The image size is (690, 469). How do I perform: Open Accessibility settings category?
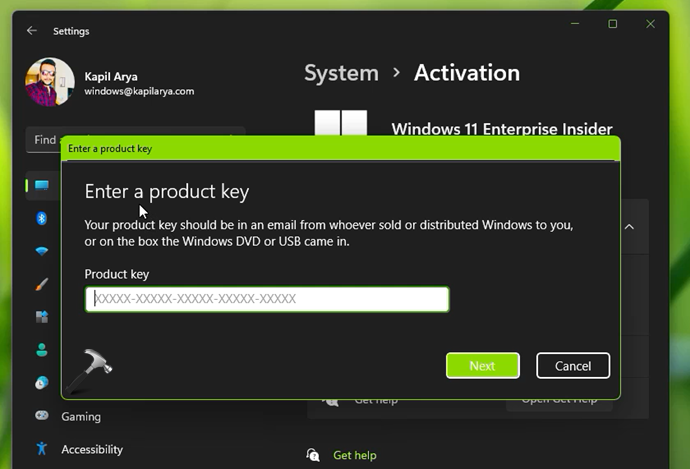(x=92, y=449)
